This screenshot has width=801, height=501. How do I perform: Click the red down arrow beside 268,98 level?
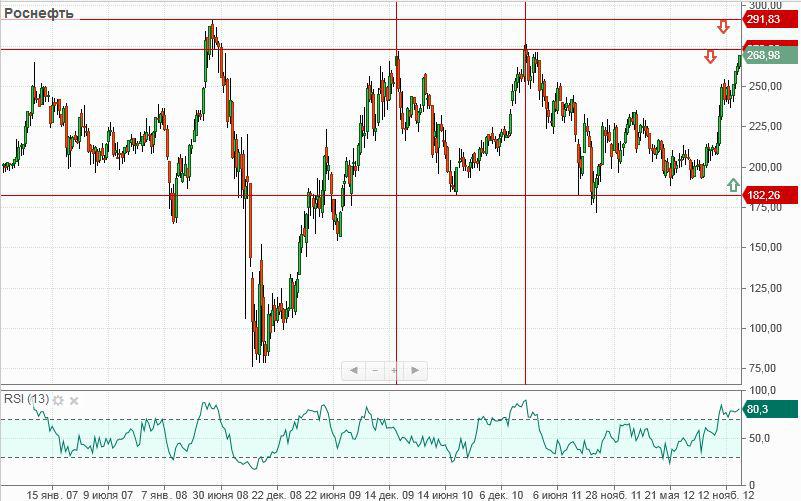pos(710,57)
